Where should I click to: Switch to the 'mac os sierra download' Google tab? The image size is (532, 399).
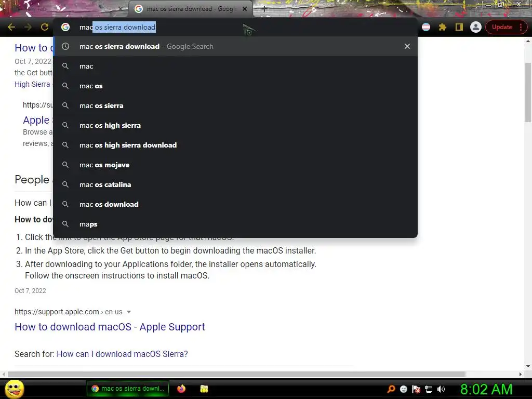tap(191, 9)
